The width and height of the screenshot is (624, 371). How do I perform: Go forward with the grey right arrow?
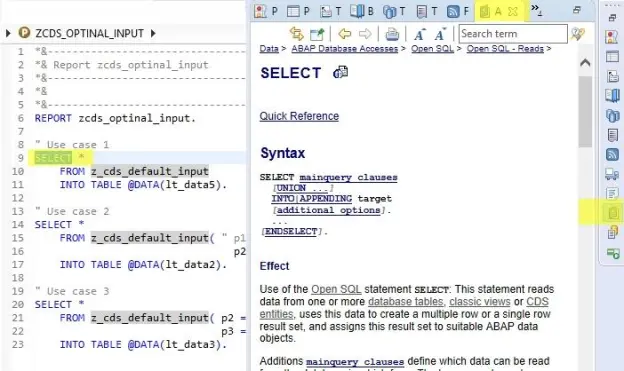pyautogui.click(x=365, y=34)
